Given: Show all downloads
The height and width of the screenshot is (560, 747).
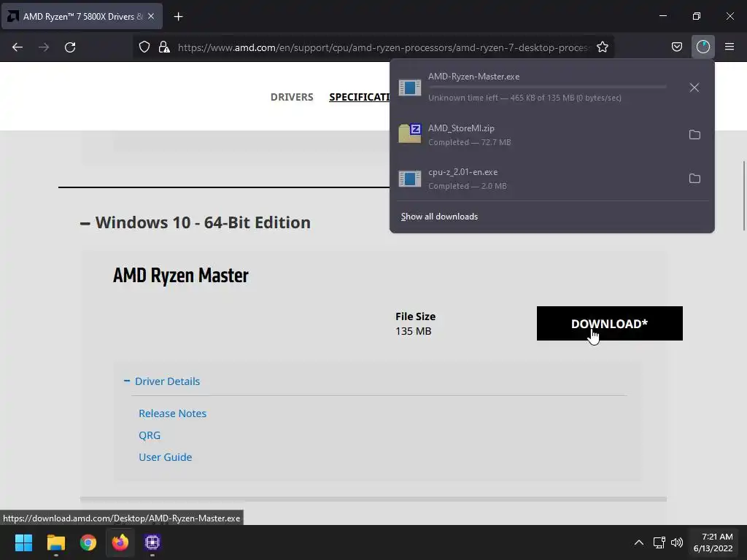Looking at the screenshot, I should 439,217.
